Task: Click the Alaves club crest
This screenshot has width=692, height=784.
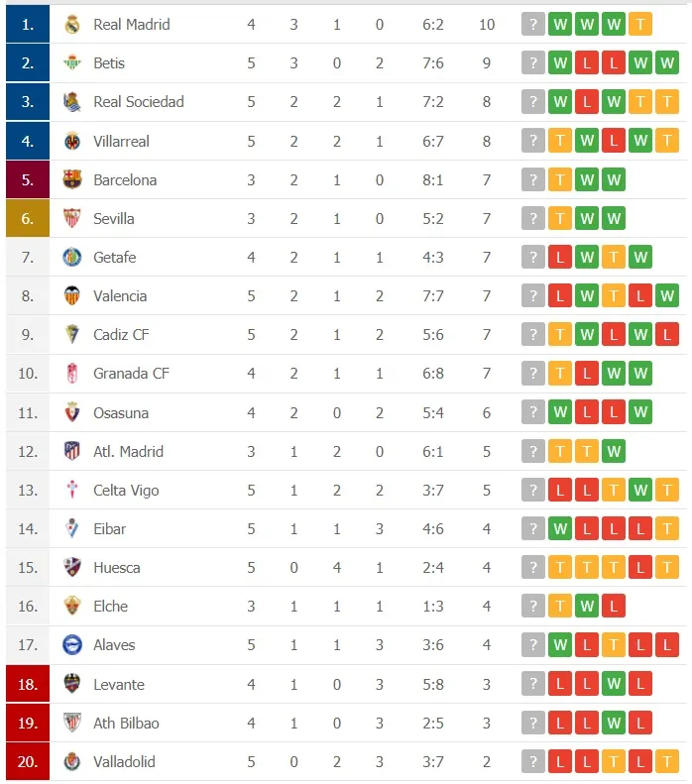Action: pos(72,644)
